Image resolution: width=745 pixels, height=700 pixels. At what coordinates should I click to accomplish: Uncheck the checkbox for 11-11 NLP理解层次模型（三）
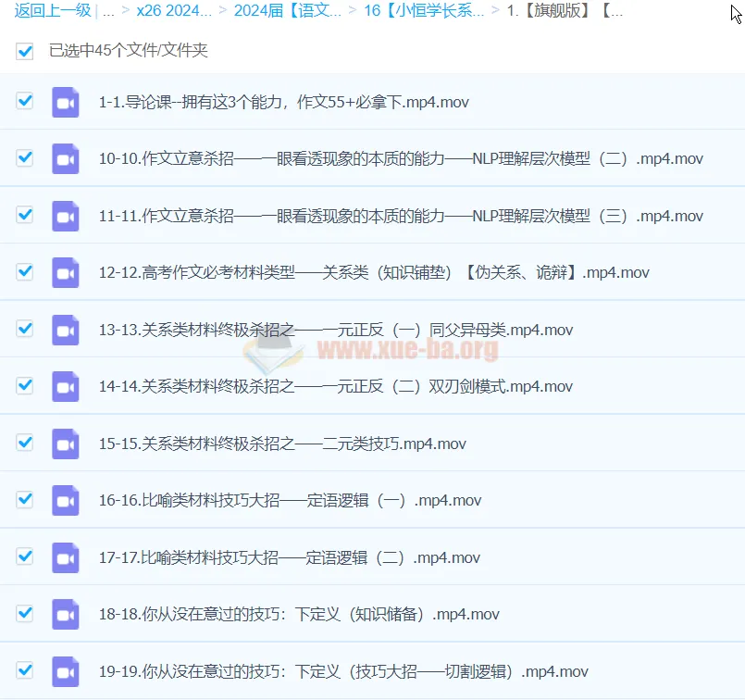[x=24, y=215]
